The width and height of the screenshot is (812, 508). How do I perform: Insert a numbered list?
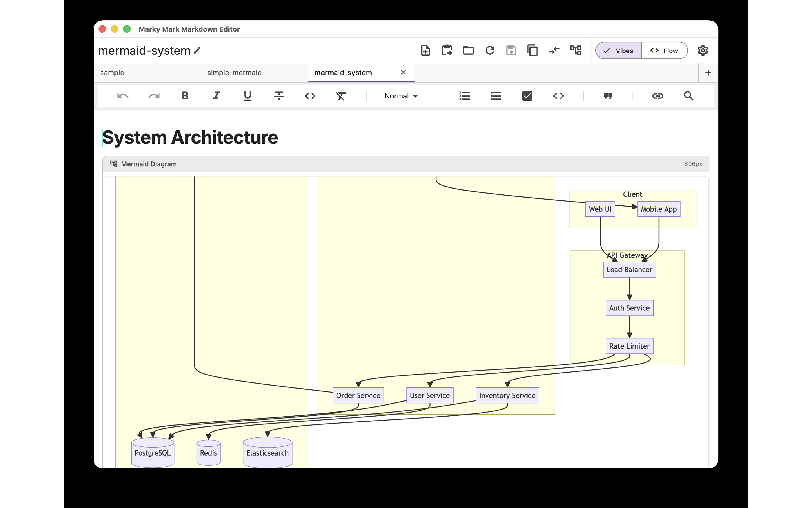pos(464,96)
